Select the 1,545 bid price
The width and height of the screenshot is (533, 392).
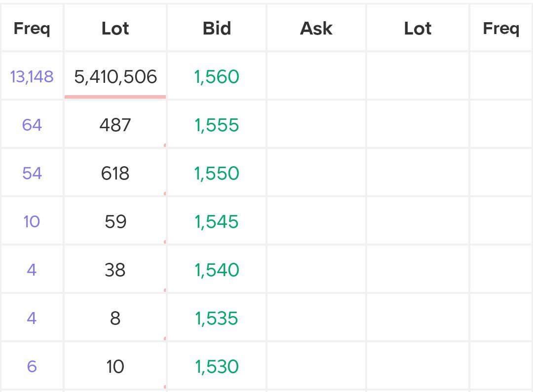pos(217,222)
